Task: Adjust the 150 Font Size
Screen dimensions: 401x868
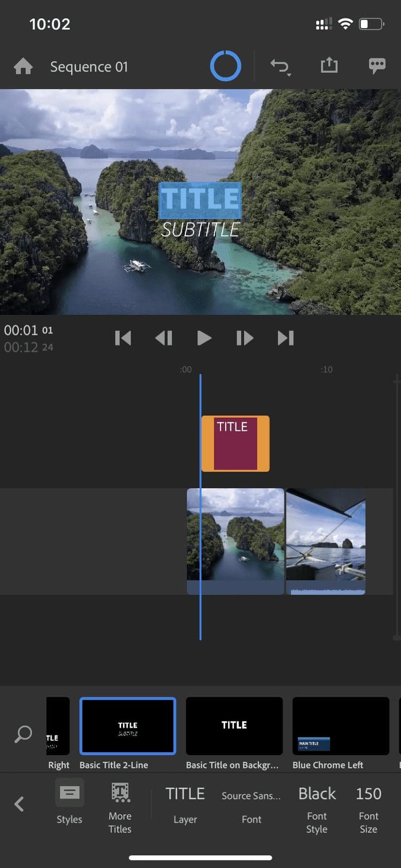Action: (x=368, y=808)
